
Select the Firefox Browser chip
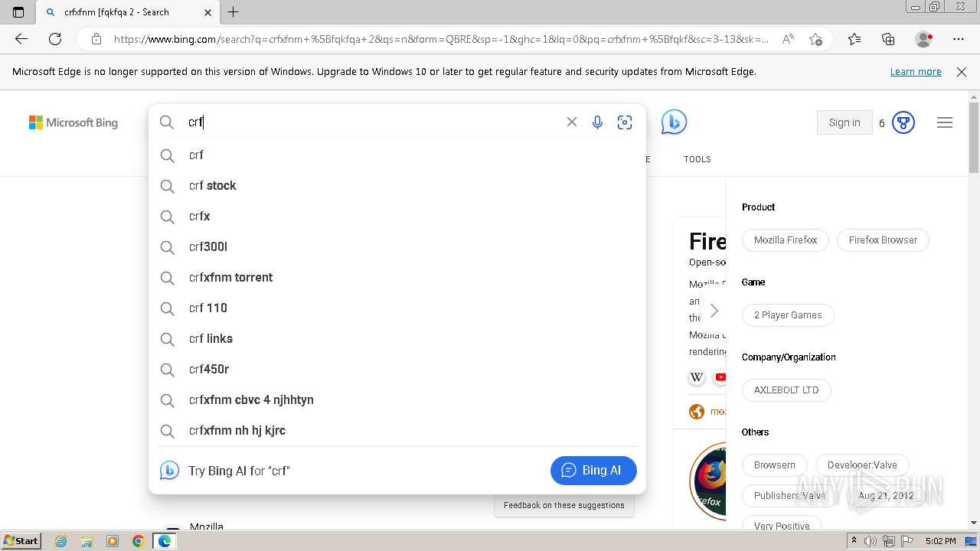(x=883, y=240)
